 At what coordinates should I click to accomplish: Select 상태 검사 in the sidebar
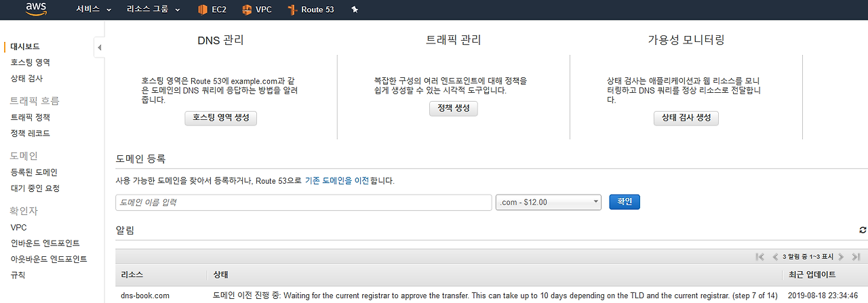tap(26, 79)
